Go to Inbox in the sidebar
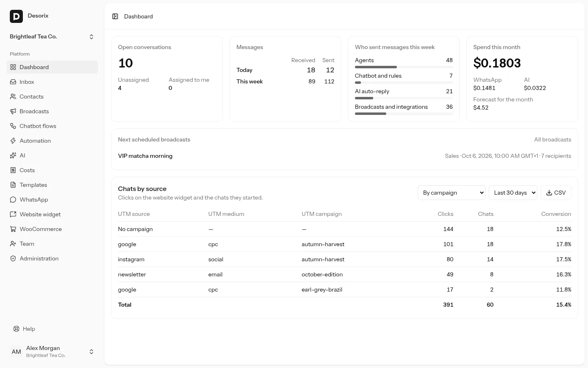 pos(52,82)
